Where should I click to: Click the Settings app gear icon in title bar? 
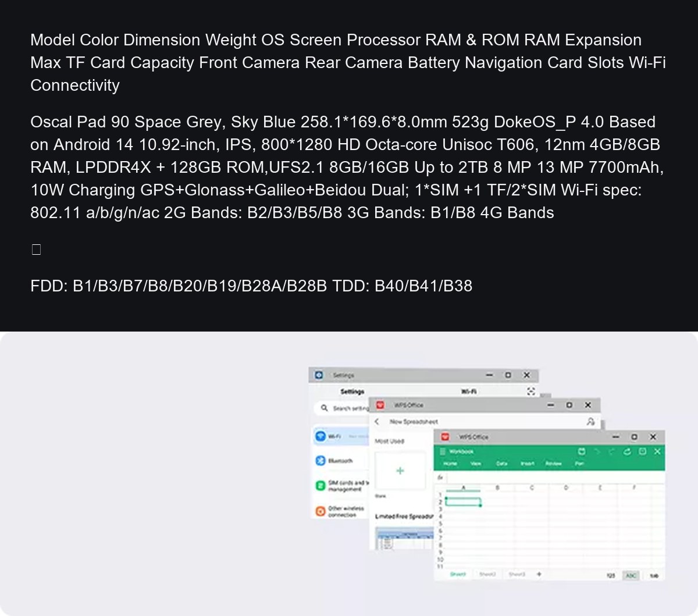[x=319, y=375]
